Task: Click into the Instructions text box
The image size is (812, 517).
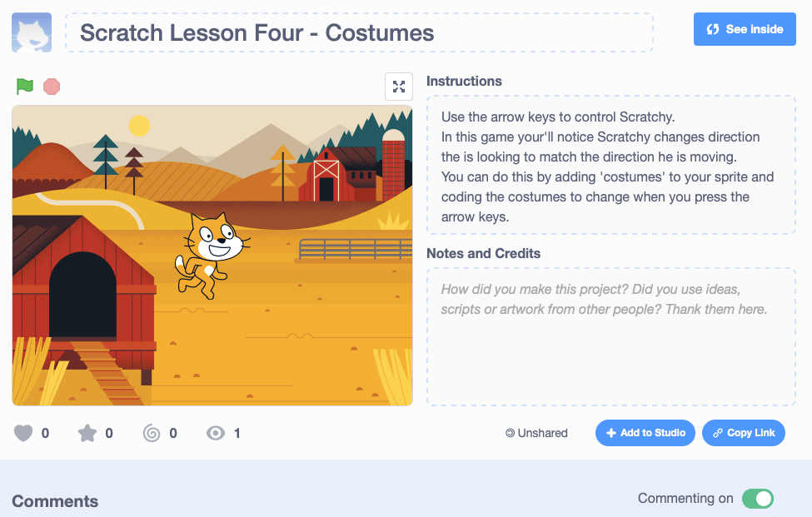Action: point(610,167)
